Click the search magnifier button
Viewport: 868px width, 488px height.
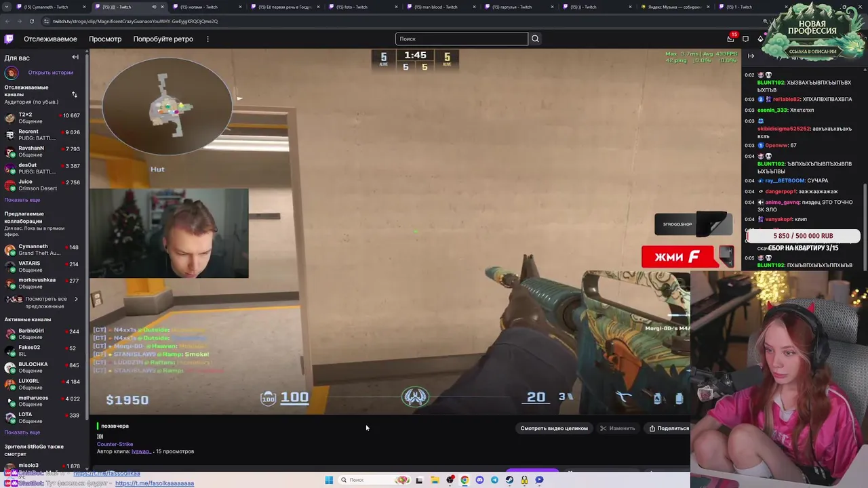(x=535, y=39)
